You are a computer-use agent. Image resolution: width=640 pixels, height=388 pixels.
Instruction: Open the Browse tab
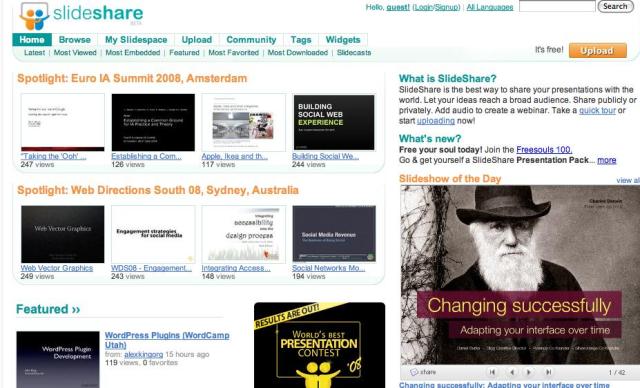click(75, 40)
